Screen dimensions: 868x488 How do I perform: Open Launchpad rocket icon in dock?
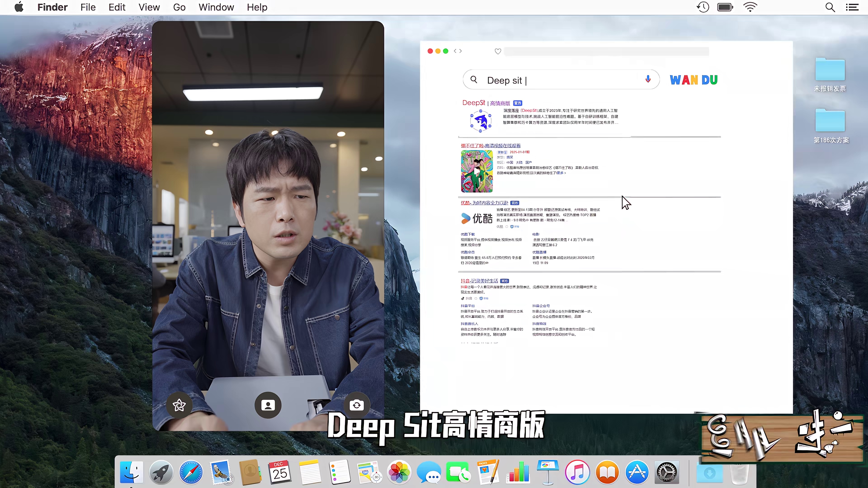click(161, 472)
